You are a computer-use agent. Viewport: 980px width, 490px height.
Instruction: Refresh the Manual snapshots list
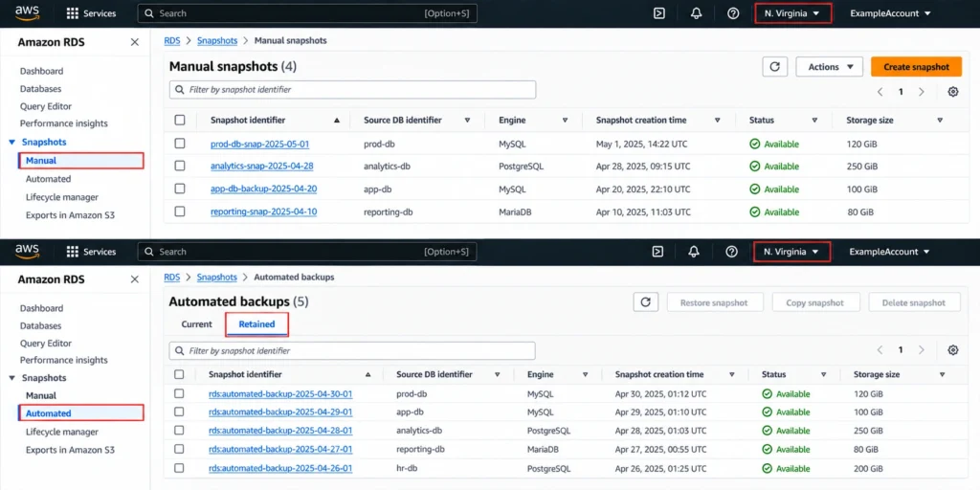pos(775,67)
